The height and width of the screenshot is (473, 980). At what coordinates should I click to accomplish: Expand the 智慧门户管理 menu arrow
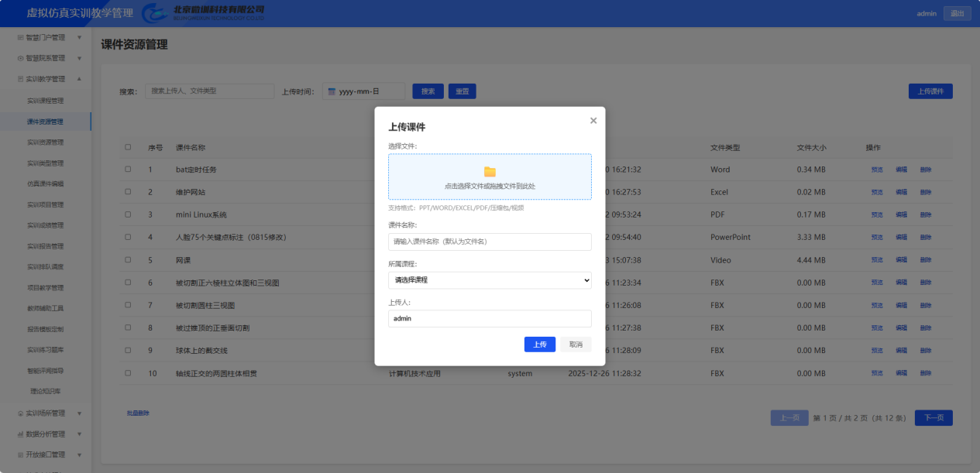coord(79,37)
